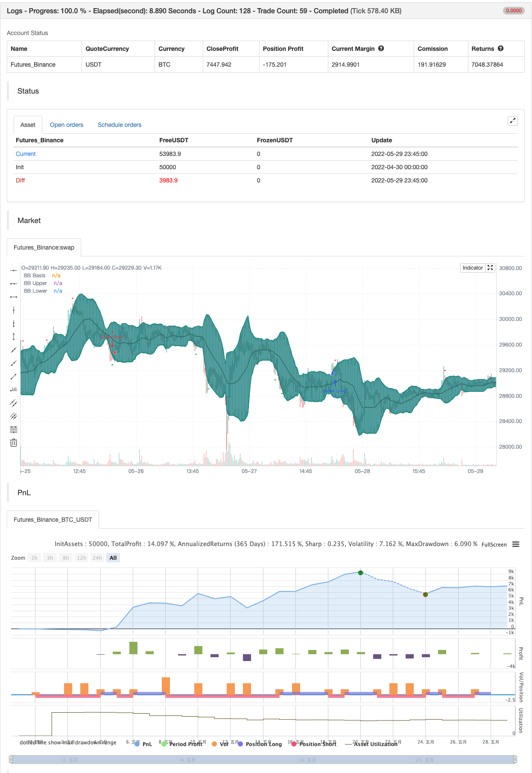Click the Comission value 191.91629

432,65
